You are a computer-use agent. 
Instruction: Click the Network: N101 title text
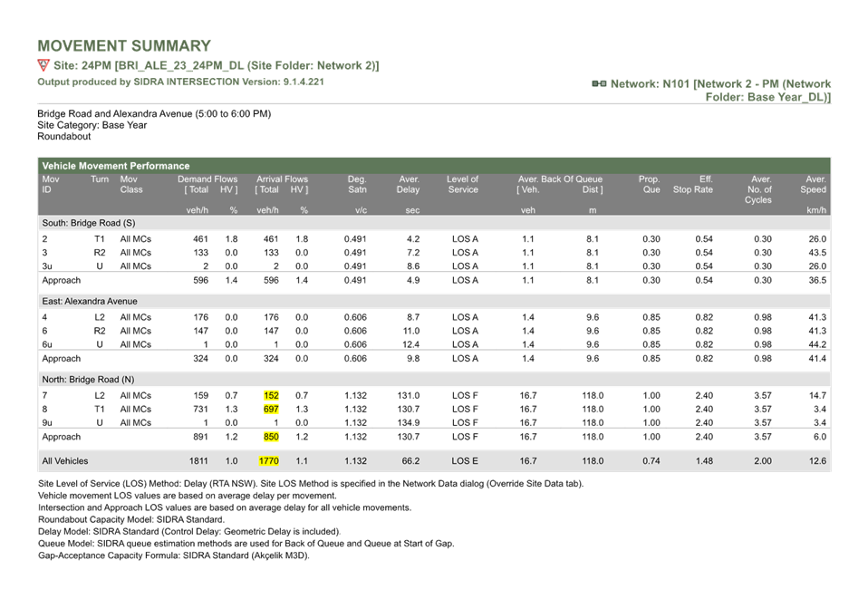click(720, 91)
